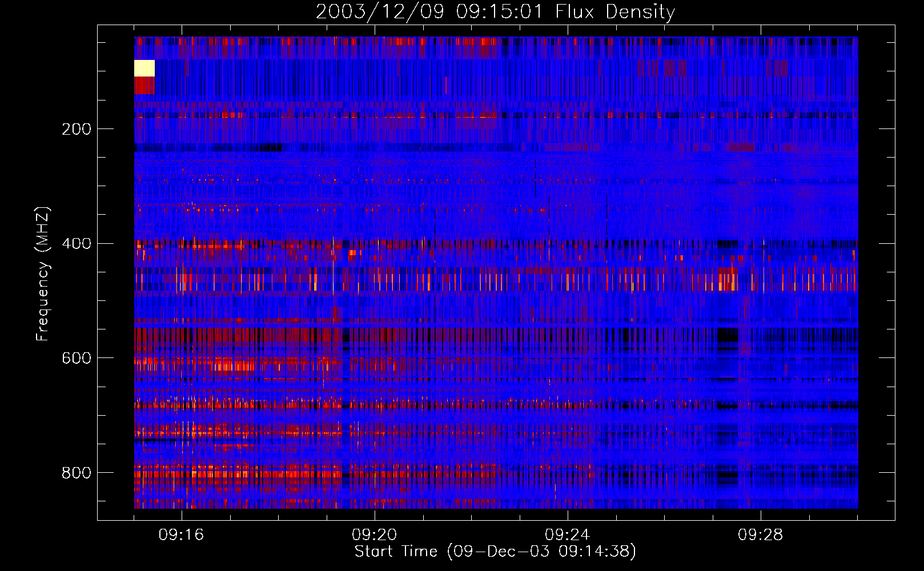This screenshot has height=571, width=924.
Task: Click the 09:20 time axis label
Action: tap(374, 535)
